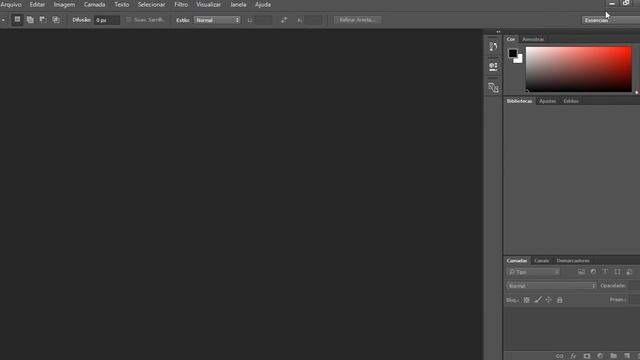Open the Essenciais workspace switcher
The height and width of the screenshot is (360, 640).
pos(611,20)
